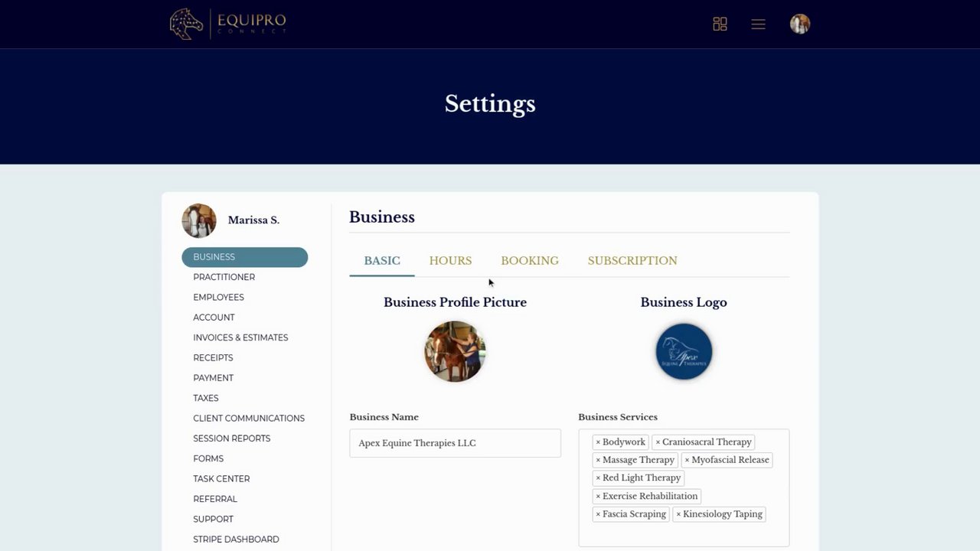Open the dashboard grid icon
Screen dimensions: 980x551
tap(720, 24)
